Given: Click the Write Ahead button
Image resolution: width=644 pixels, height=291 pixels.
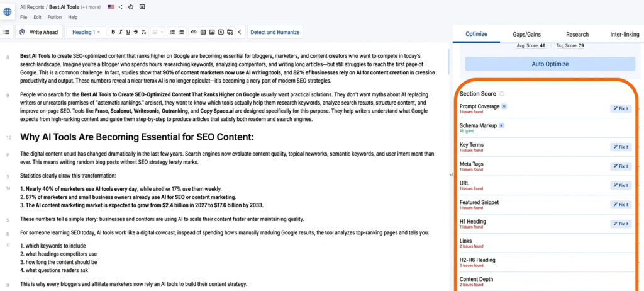Looking at the screenshot, I should pyautogui.click(x=39, y=32).
